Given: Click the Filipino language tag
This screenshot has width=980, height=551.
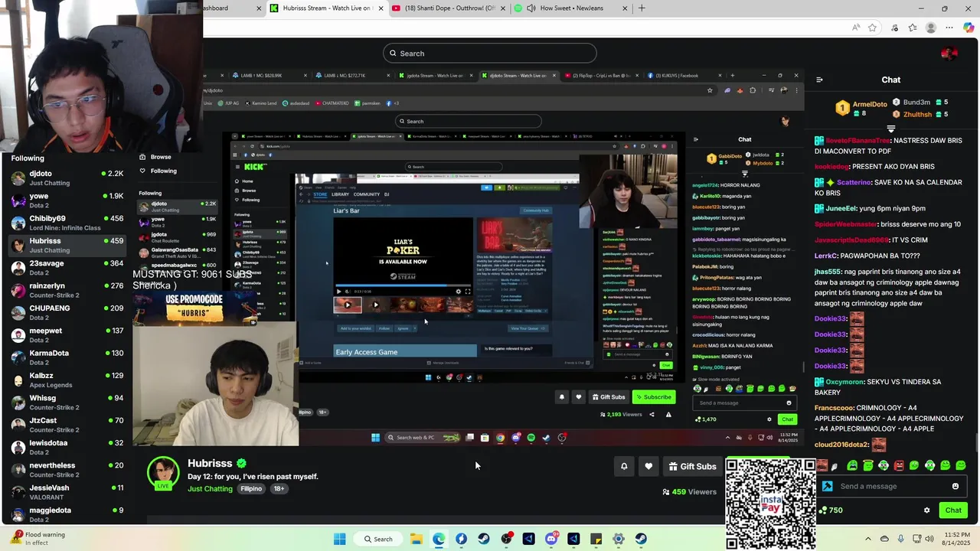Looking at the screenshot, I should click(x=251, y=489).
